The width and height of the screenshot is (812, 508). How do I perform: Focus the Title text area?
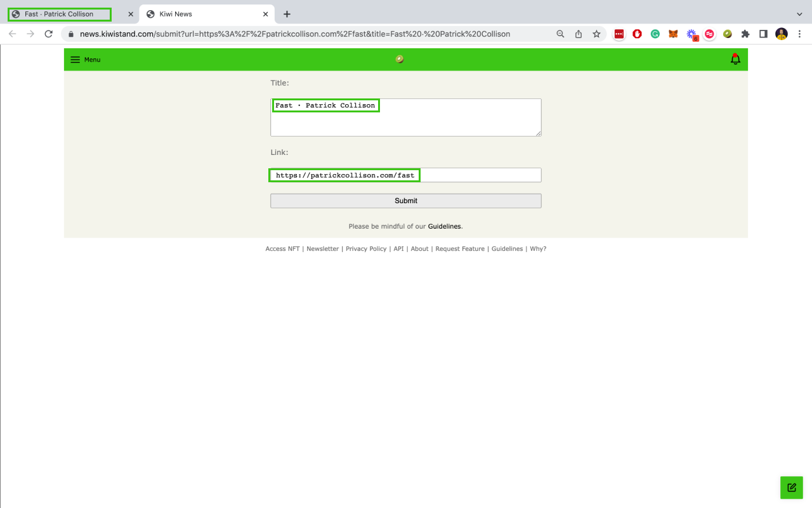tap(406, 117)
